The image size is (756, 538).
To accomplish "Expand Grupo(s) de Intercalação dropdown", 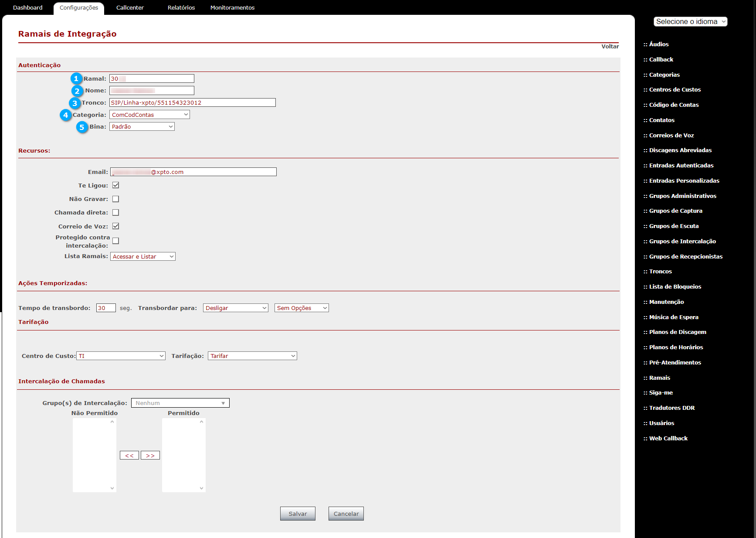I will [x=180, y=403].
